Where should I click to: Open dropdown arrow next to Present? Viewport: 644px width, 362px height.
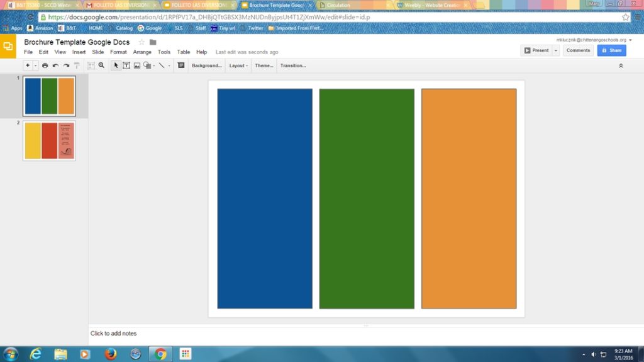point(556,50)
